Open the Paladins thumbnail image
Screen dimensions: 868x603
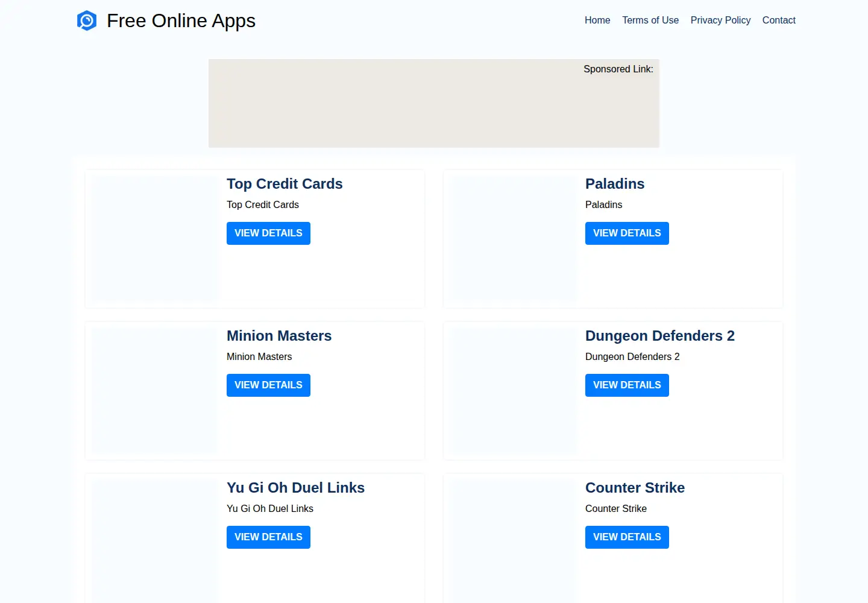click(x=513, y=239)
